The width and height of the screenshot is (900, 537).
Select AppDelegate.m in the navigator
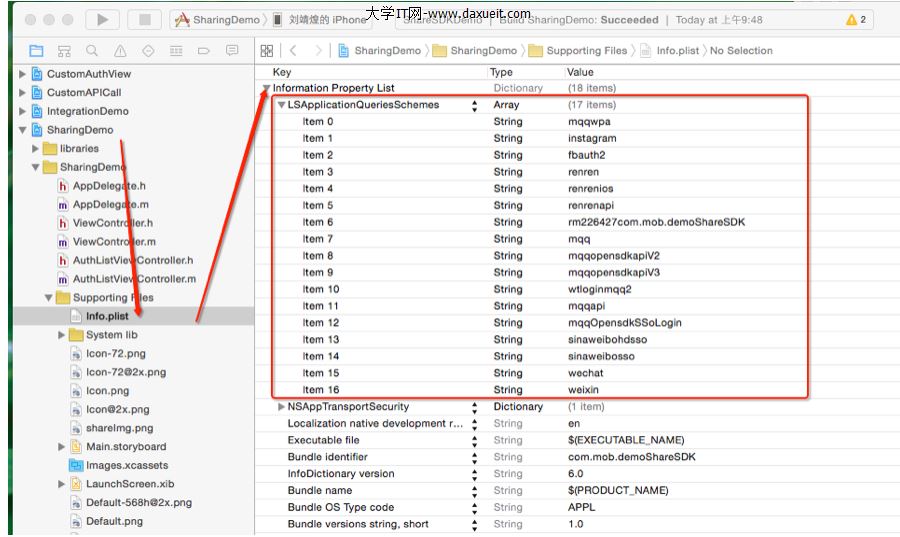[x=109, y=204]
